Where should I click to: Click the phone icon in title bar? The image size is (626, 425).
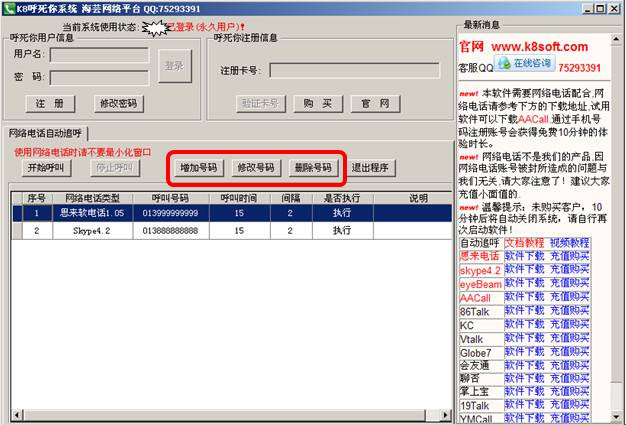[x=9, y=8]
